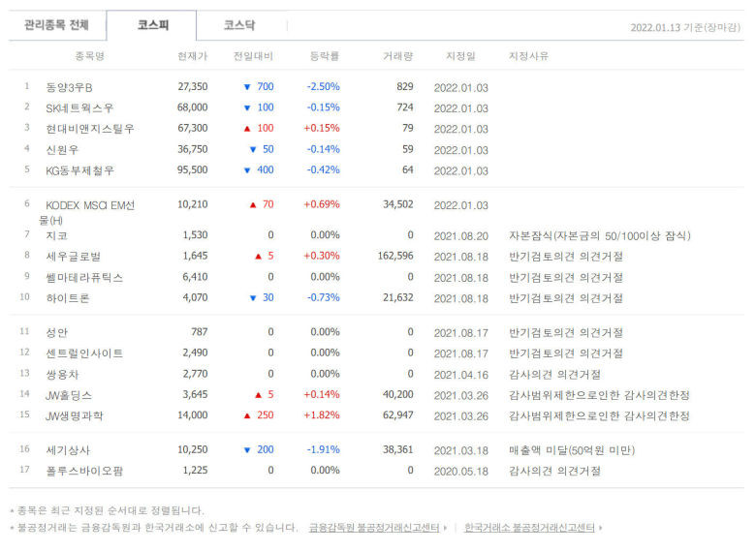Image resolution: width=756 pixels, height=552 pixels.
Task: Open stock KG동부제철우
Action: [x=79, y=170]
